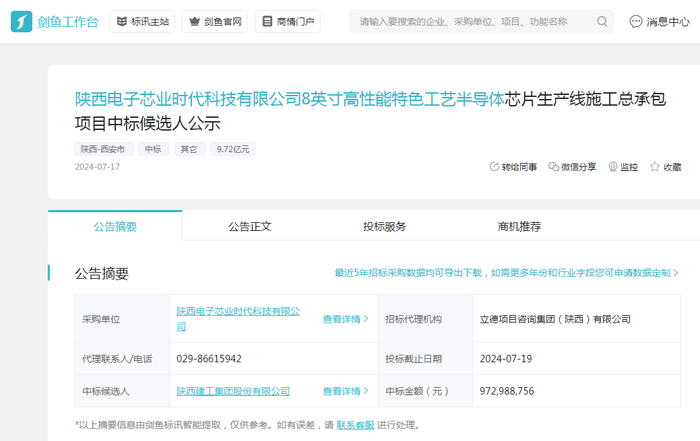Image resolution: width=700 pixels, height=441 pixels.
Task: Open 商机推荐 tab
Action: point(519,226)
